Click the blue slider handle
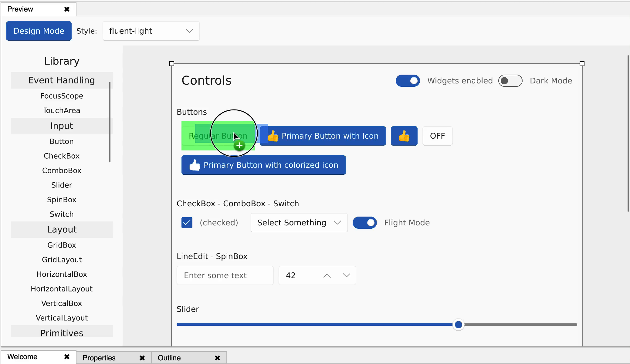 pos(458,325)
